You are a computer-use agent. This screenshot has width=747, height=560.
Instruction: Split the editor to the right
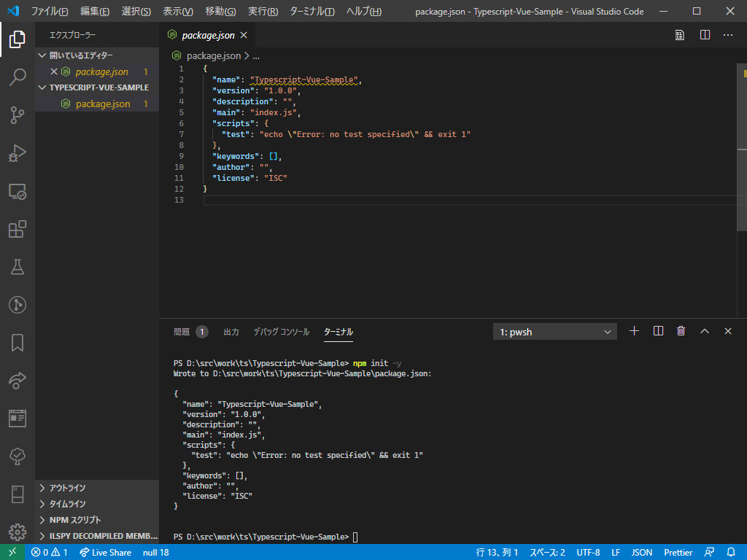point(705,34)
